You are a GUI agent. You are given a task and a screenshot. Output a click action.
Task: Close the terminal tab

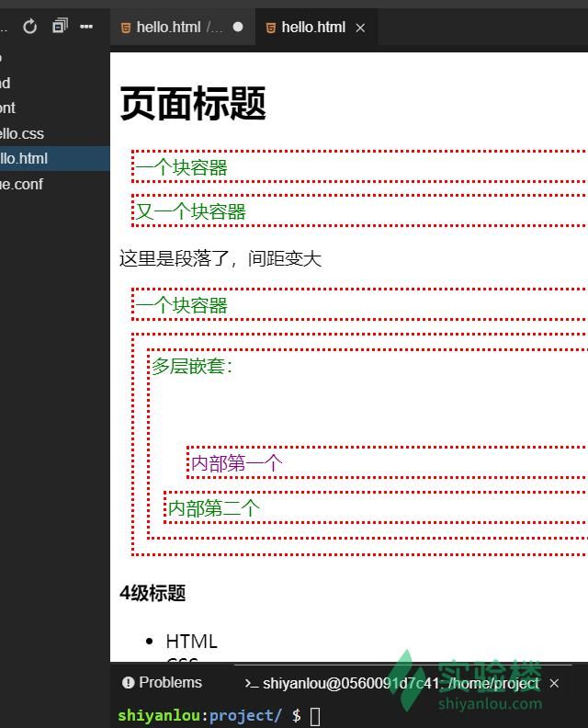click(554, 684)
